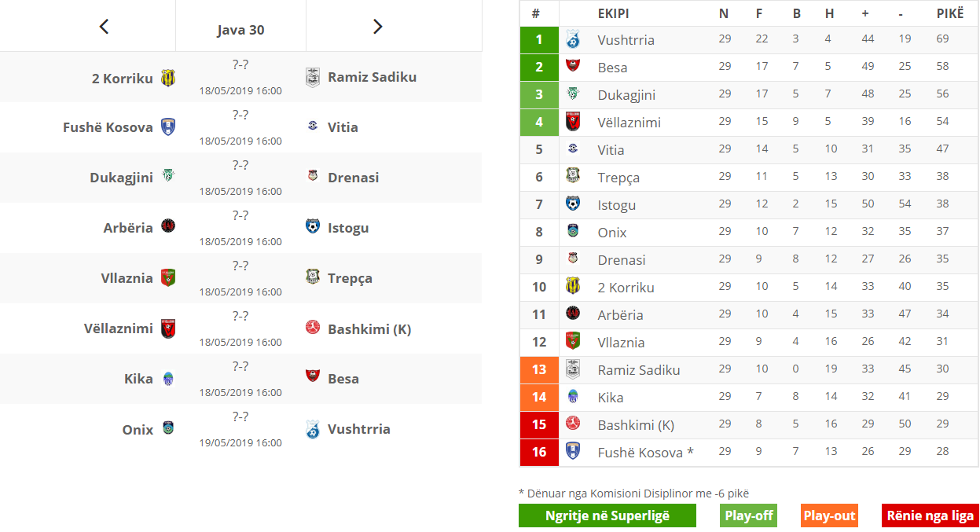Click Vushtrria logo in standings table
Viewport: 980px width, 532px height.
click(573, 39)
